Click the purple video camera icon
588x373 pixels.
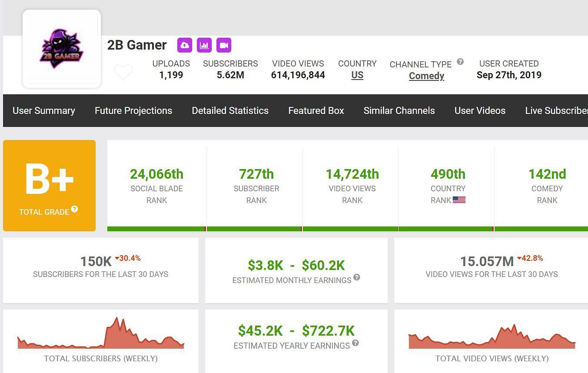(x=224, y=45)
